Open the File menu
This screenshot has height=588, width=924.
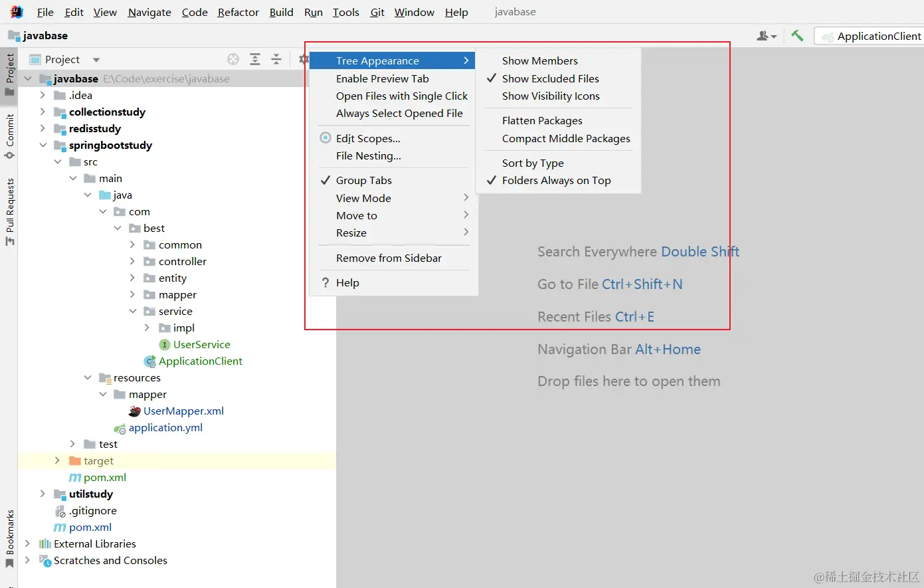point(45,12)
